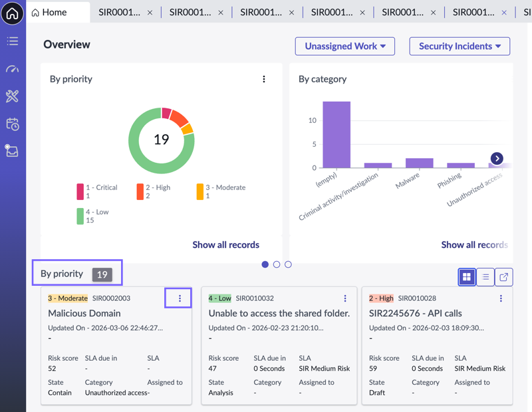Show all records for By priority
Image resolution: width=532 pixels, height=412 pixels.
pos(226,245)
